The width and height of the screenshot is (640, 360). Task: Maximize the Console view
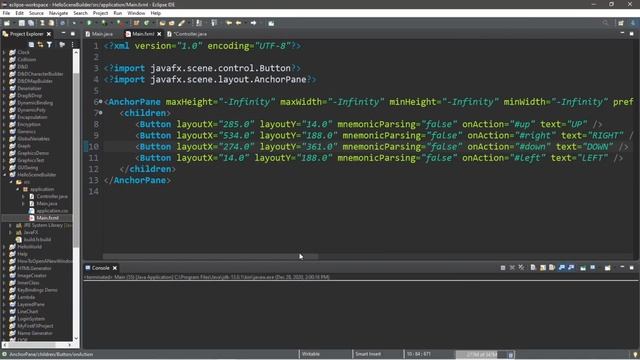[x=631, y=268]
